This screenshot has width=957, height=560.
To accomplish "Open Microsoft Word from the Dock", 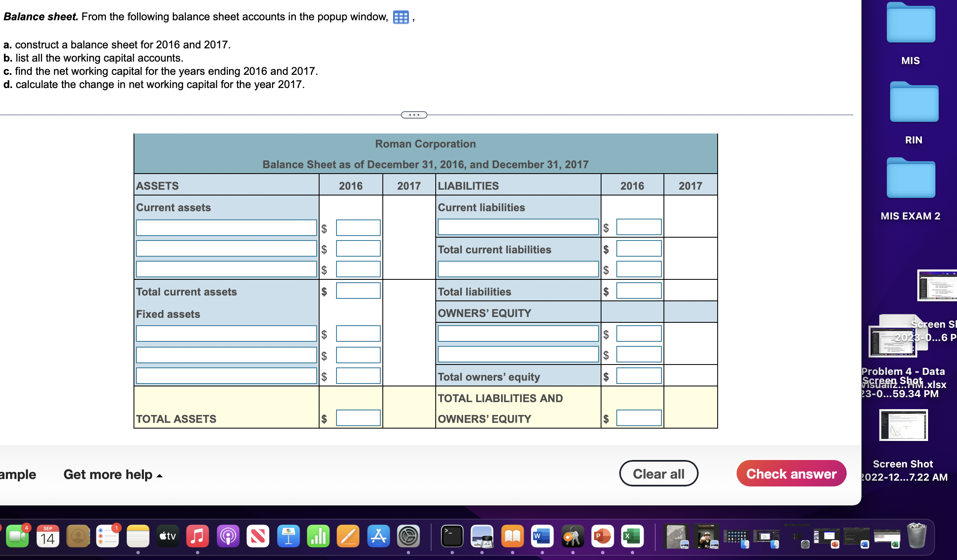I will (x=542, y=536).
